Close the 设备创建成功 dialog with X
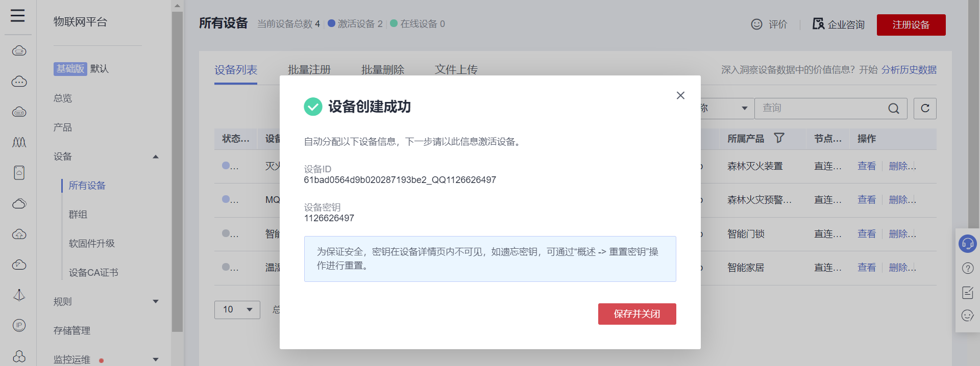 pyautogui.click(x=680, y=95)
